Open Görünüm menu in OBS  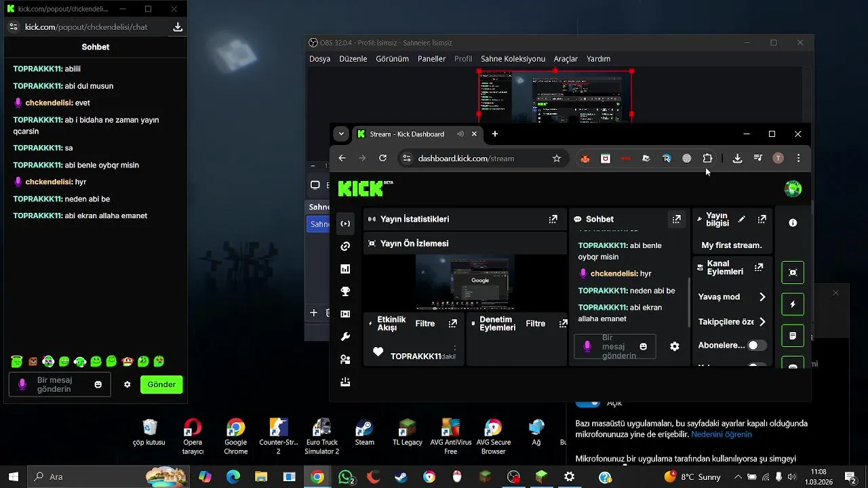(392, 59)
